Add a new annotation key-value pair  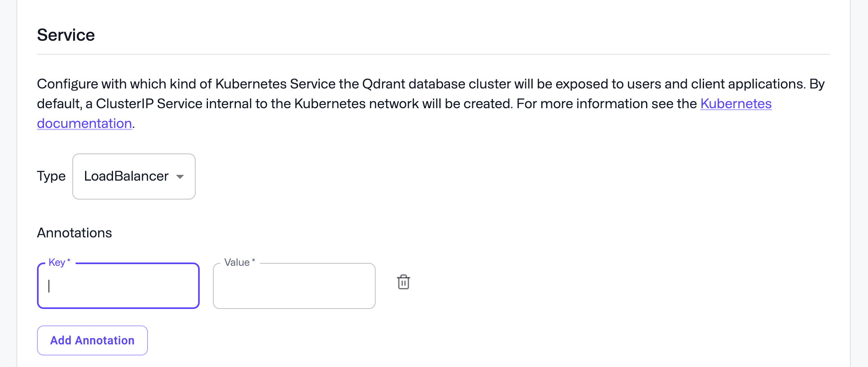point(92,340)
